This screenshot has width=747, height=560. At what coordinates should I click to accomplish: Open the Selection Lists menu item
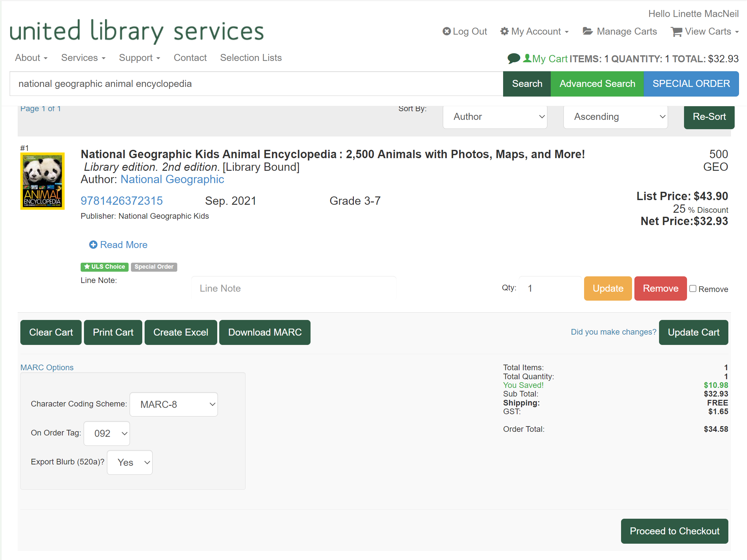pos(251,58)
